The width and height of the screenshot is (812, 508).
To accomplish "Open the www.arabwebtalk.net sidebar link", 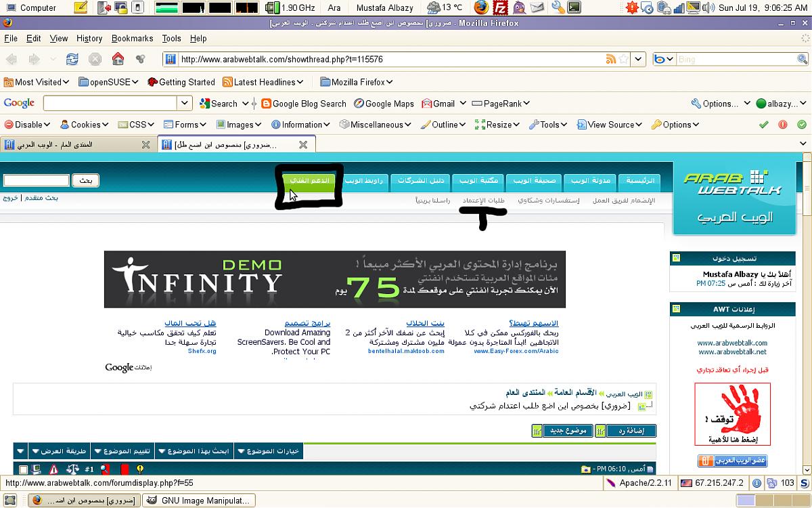I will [732, 352].
